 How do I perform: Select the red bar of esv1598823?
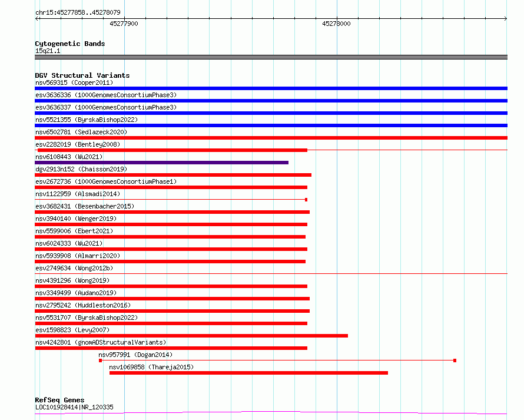[x=191, y=336]
